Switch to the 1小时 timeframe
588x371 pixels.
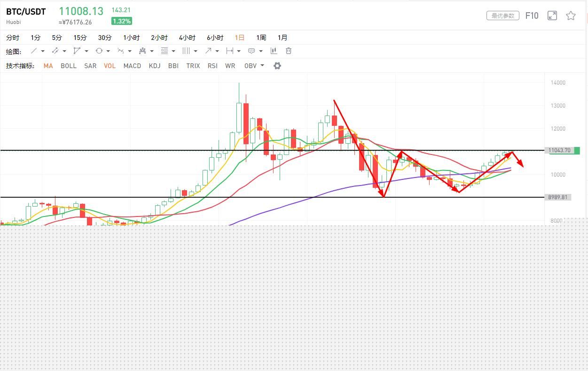(x=132, y=38)
